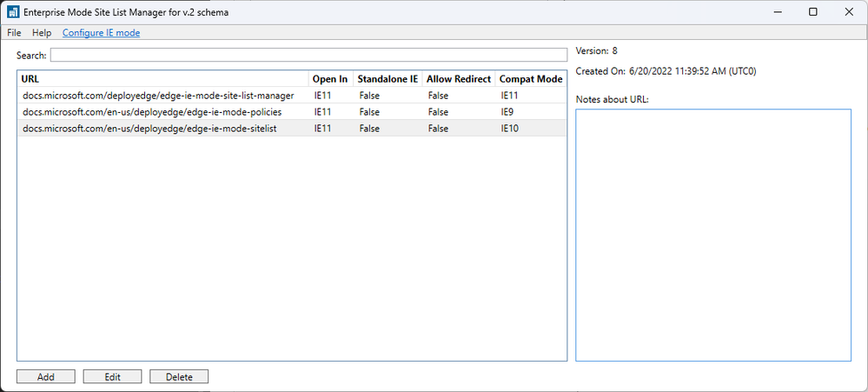Viewport: 868px width, 392px height.
Task: Minimize the Site List Manager window
Action: pos(778,12)
